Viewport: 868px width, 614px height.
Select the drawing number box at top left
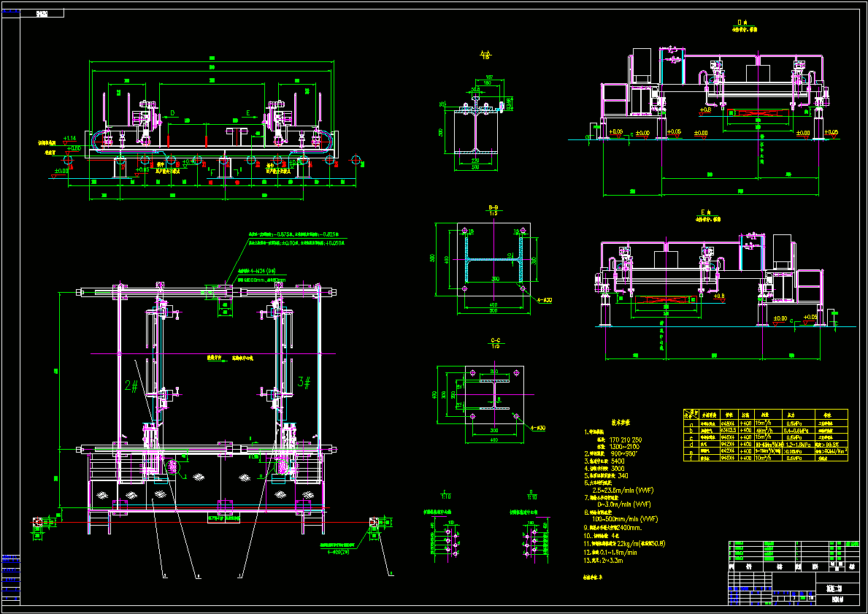[42, 13]
